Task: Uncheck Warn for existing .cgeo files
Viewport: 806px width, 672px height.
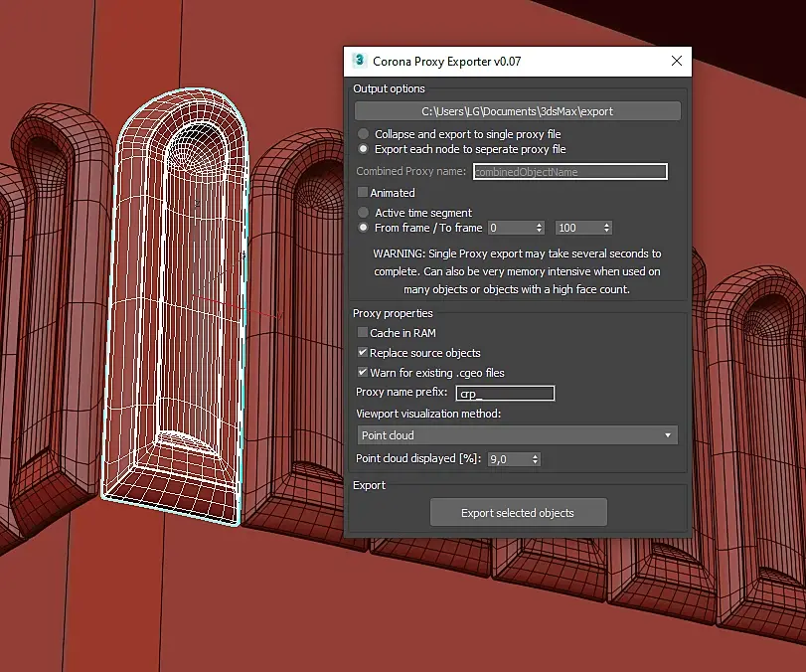Action: (x=363, y=372)
